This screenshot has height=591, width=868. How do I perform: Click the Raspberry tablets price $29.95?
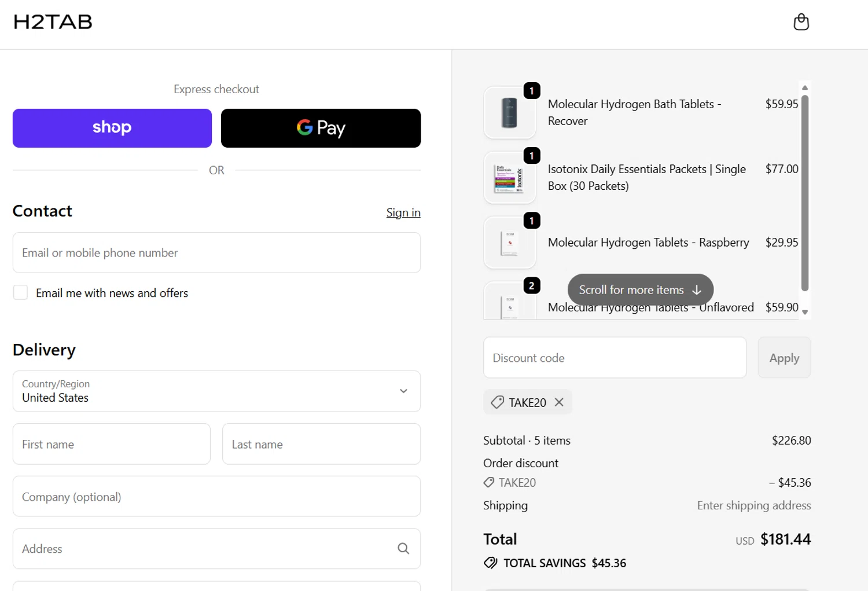point(782,243)
